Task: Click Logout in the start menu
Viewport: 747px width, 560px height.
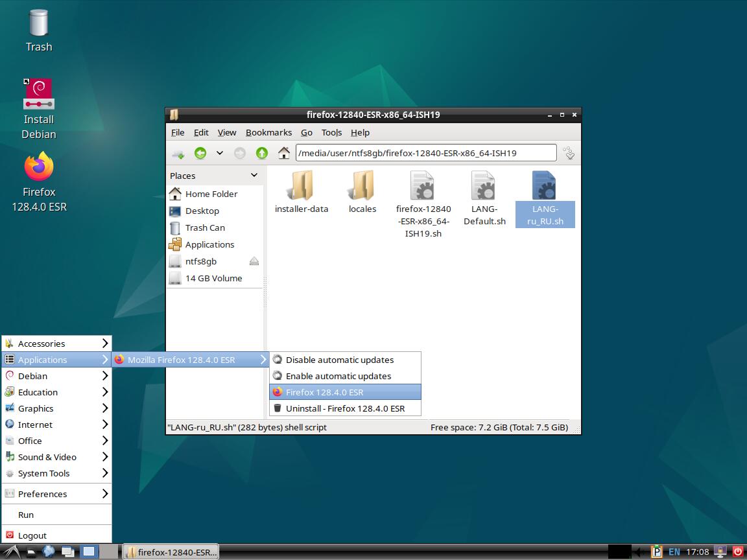Action: [56, 536]
